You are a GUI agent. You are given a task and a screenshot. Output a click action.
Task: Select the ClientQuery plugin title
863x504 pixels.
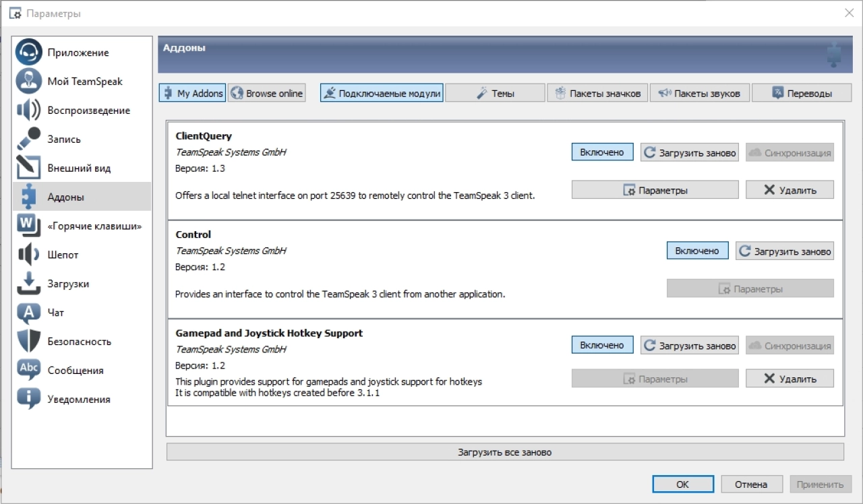pos(204,136)
